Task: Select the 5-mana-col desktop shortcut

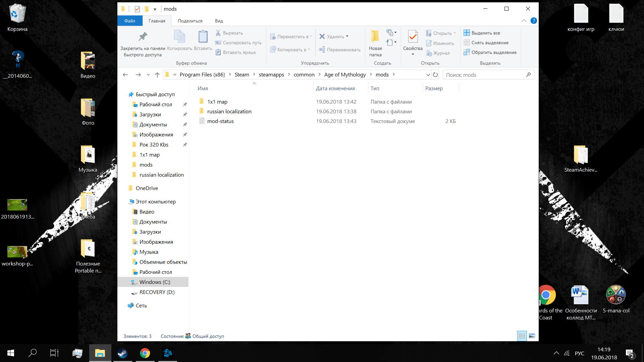Action: pos(616,299)
